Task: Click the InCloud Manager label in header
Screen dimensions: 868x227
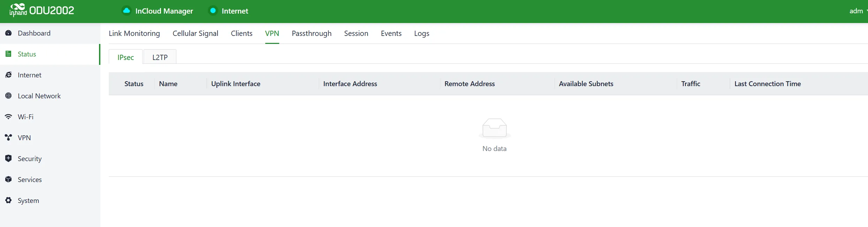Action: point(164,11)
